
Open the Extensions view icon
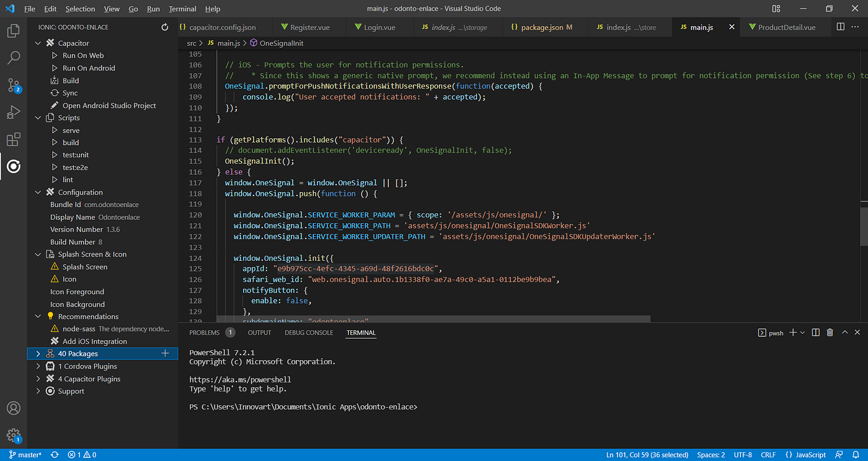(13, 139)
